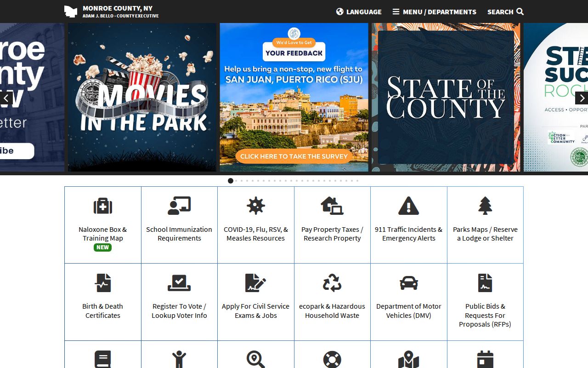Click the Civil Service Exams signing icon
588x368 pixels.
[x=256, y=283]
